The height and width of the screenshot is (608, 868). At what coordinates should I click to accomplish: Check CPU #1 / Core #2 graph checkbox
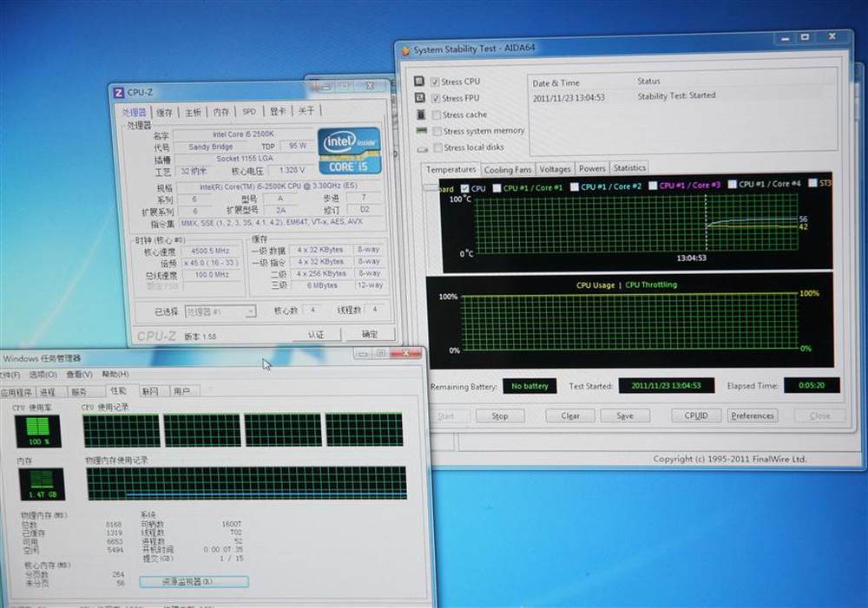[575, 187]
